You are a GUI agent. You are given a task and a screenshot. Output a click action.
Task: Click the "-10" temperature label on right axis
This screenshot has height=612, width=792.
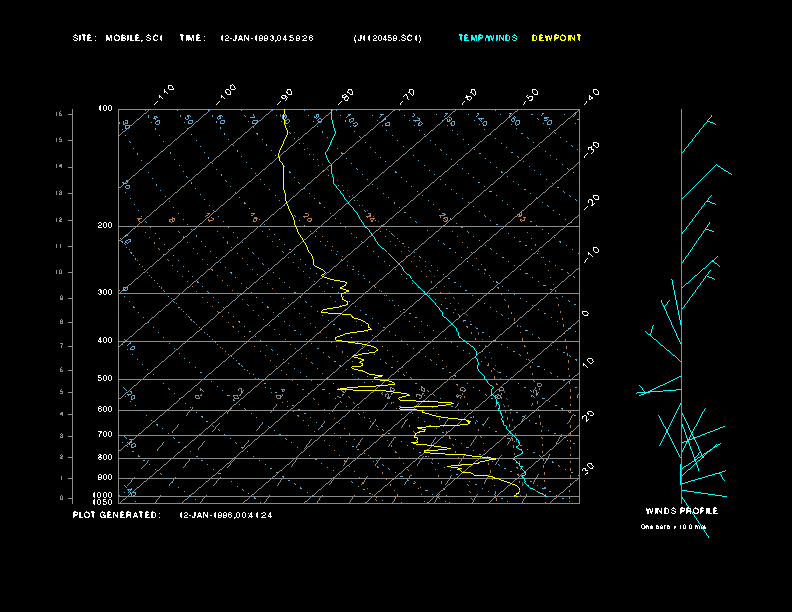pyautogui.click(x=591, y=255)
